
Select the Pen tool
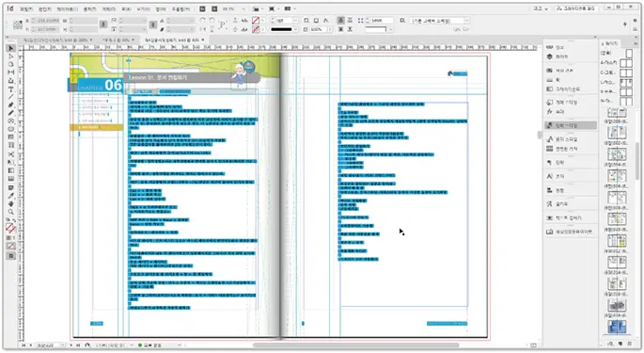[11, 104]
